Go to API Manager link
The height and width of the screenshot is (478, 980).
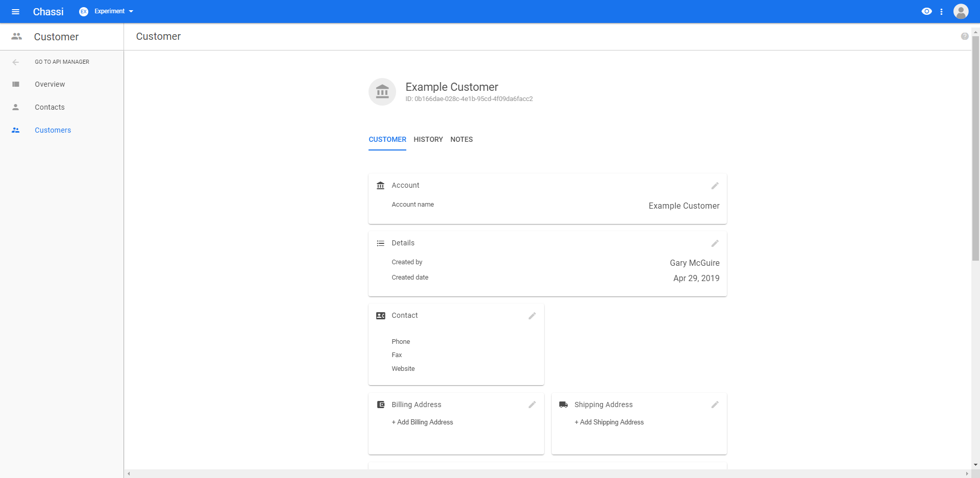point(62,62)
